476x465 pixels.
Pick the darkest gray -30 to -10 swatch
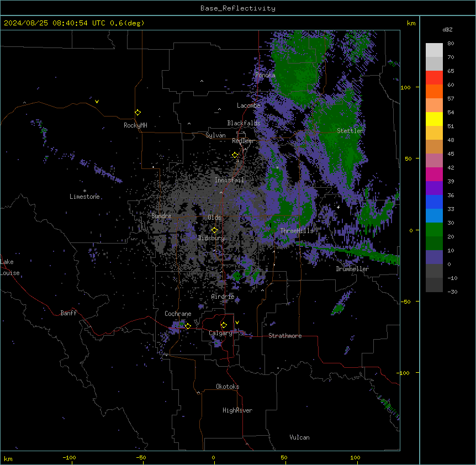click(x=434, y=285)
